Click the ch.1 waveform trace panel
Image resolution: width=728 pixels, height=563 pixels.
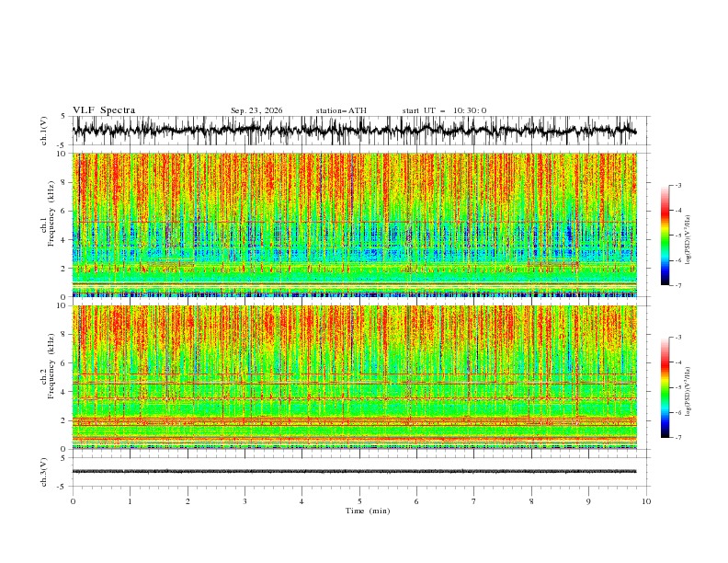pos(361,131)
